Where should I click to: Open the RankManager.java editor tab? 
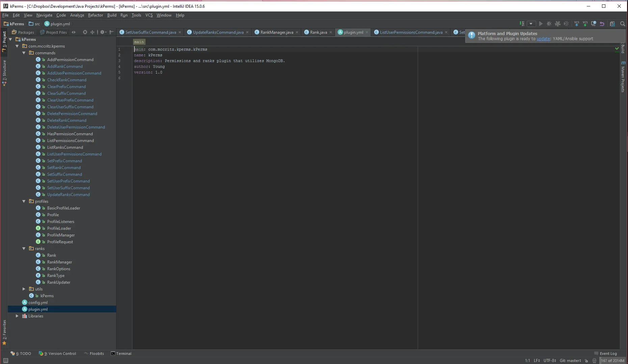pos(277,32)
